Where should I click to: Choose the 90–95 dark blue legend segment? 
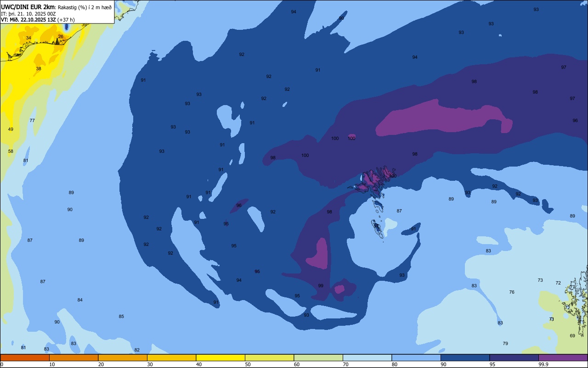point(465,357)
